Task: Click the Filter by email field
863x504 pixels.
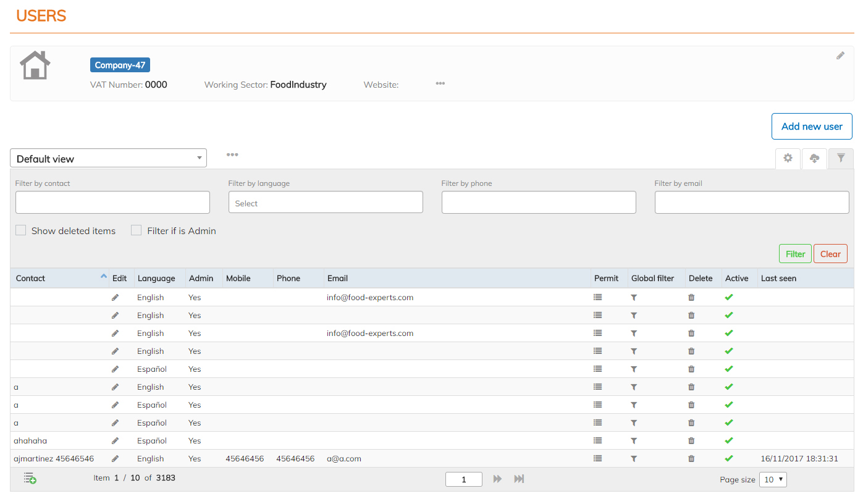Action: 751,203
